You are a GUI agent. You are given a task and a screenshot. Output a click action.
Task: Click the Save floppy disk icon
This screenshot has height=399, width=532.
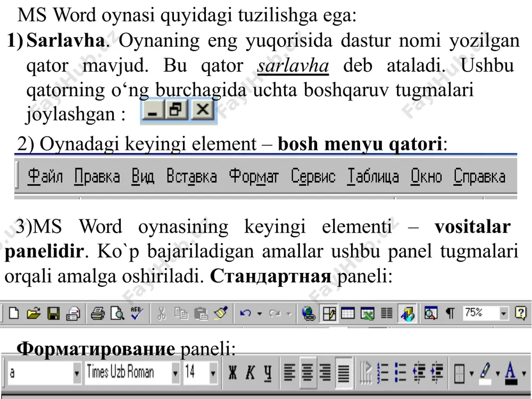pyautogui.click(x=53, y=313)
